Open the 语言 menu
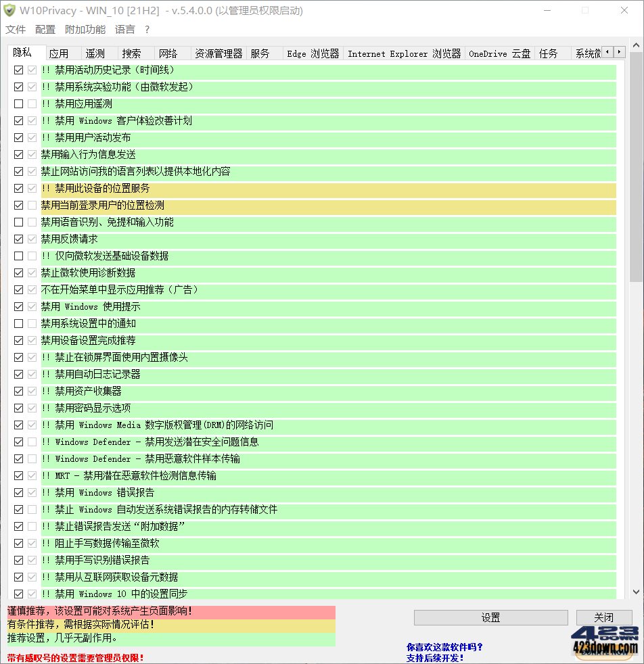Viewport: 644px width, 664px height. click(125, 29)
